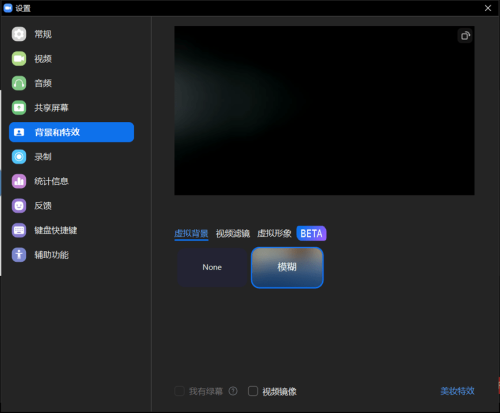Switch to the 视频滤镜 video filters tab
The width and height of the screenshot is (500, 413).
[x=233, y=233]
